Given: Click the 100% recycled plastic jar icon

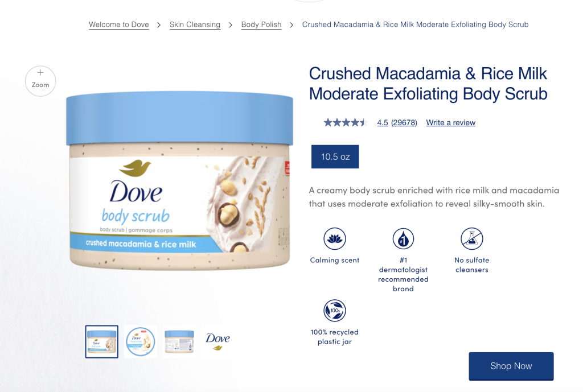Looking at the screenshot, I should pos(335,310).
